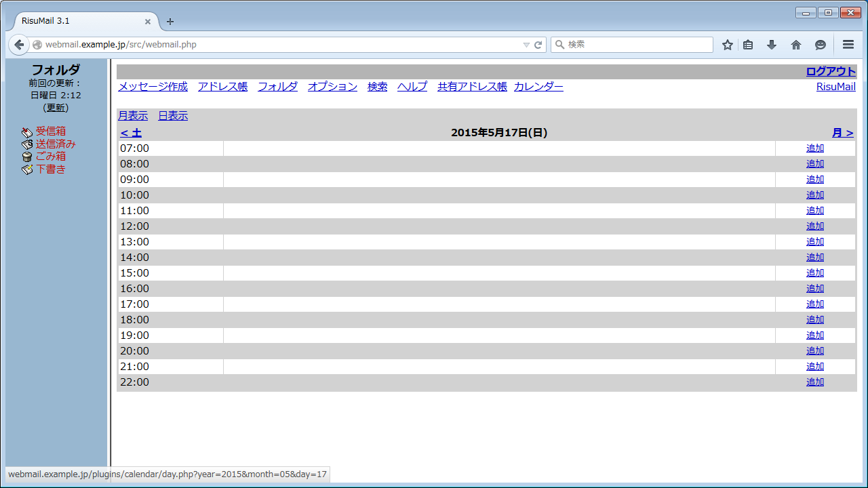Open the 検索 menu link
The image size is (868, 488).
[x=377, y=87]
